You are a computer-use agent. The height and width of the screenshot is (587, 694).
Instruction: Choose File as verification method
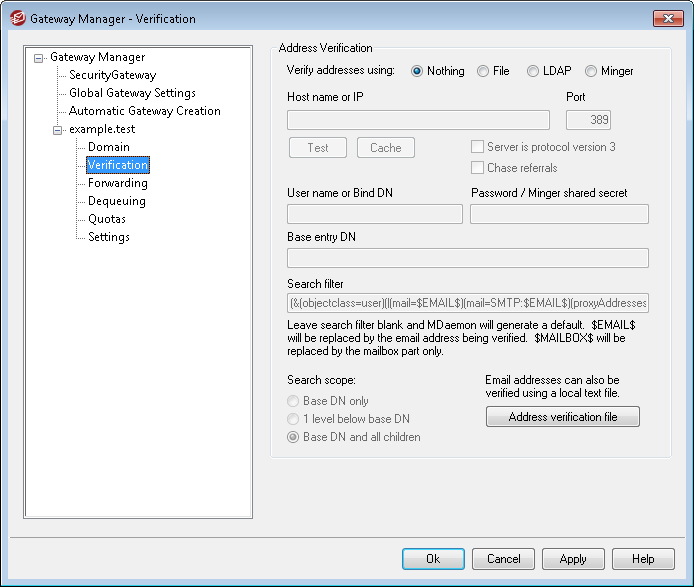[x=483, y=71]
